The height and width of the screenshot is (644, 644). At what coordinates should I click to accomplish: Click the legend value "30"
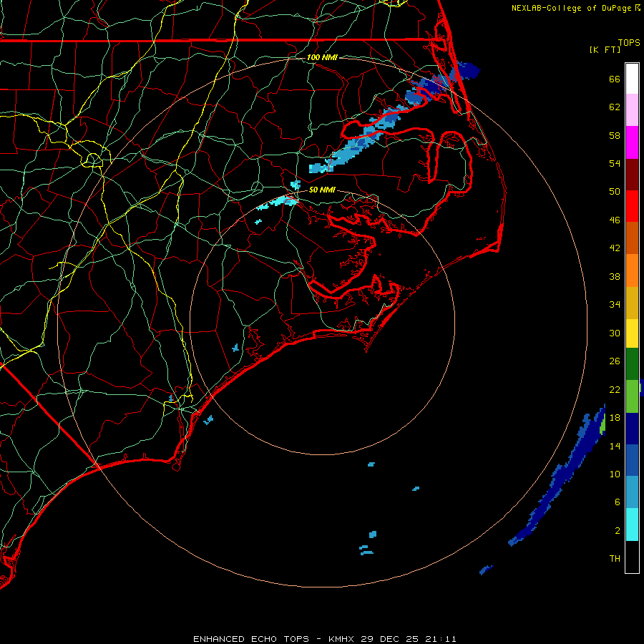coord(615,333)
